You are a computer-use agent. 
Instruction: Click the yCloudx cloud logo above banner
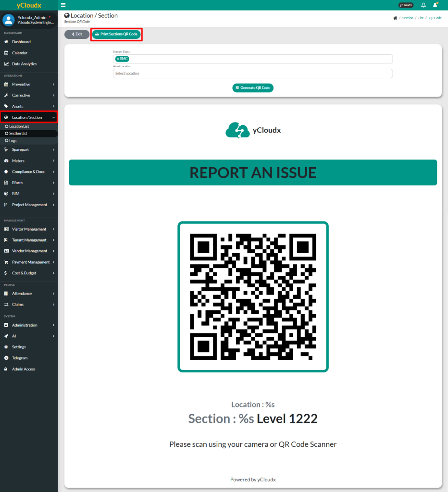point(237,130)
